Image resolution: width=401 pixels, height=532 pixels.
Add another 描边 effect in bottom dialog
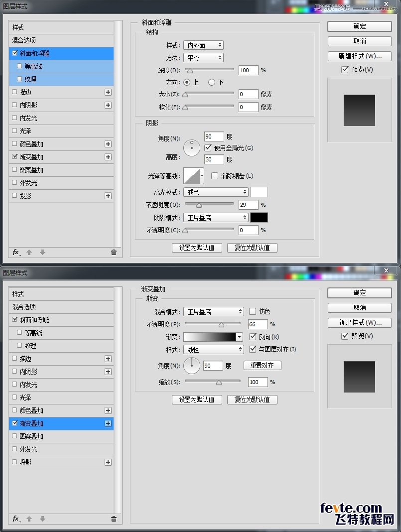[x=108, y=359]
